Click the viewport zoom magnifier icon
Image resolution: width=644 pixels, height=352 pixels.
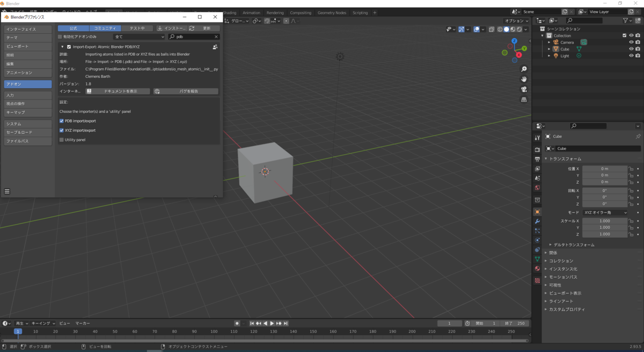click(524, 69)
